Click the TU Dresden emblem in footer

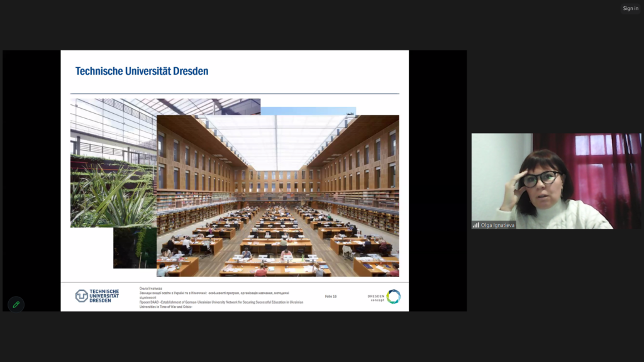(82, 296)
